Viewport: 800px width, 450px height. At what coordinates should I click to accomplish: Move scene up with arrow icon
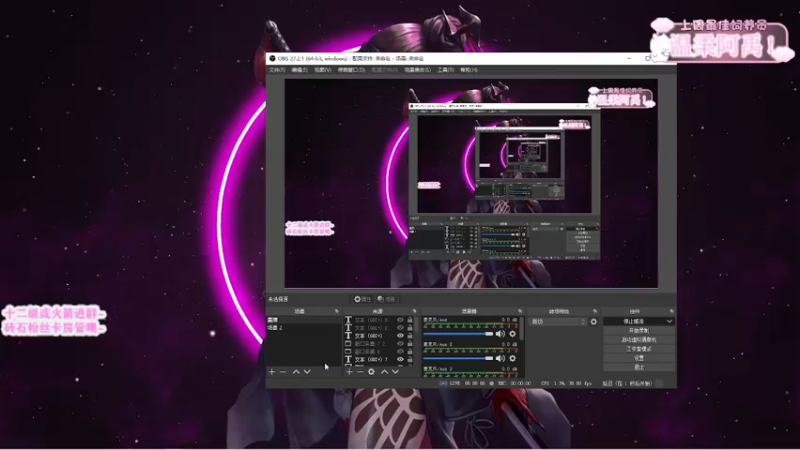pos(296,372)
